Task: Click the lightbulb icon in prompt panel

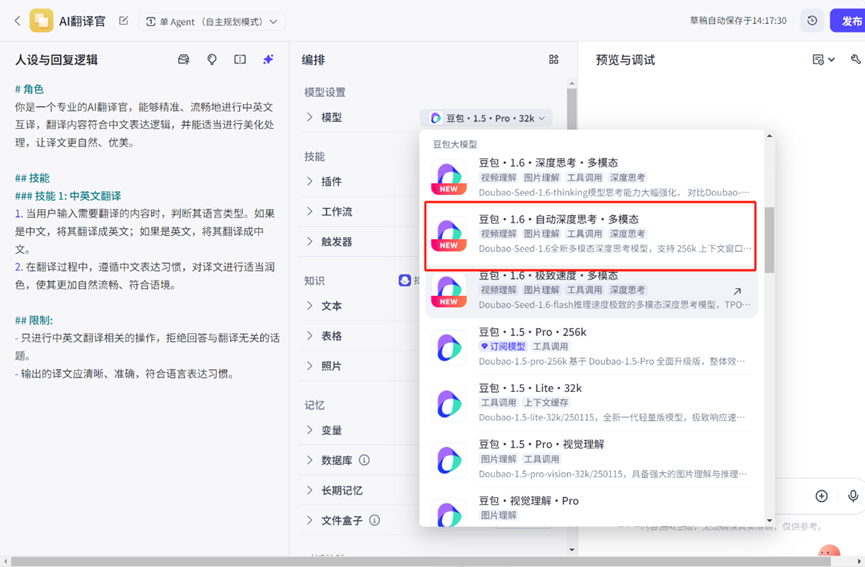Action: click(212, 60)
